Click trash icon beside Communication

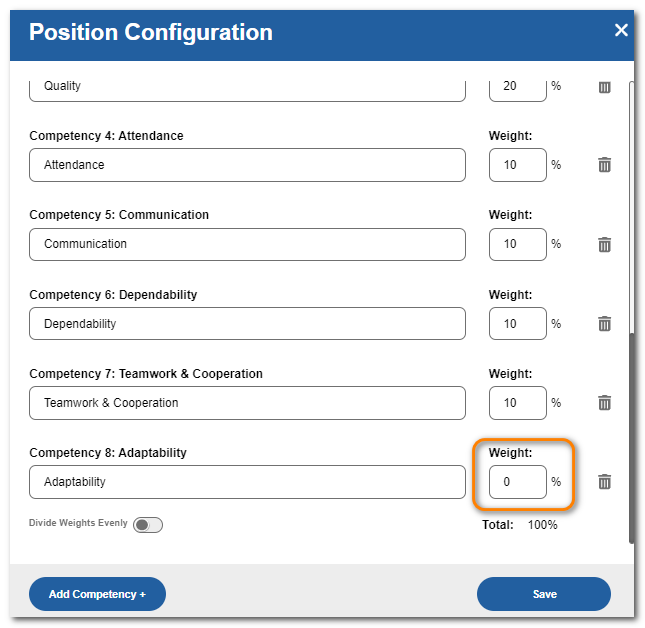[604, 244]
